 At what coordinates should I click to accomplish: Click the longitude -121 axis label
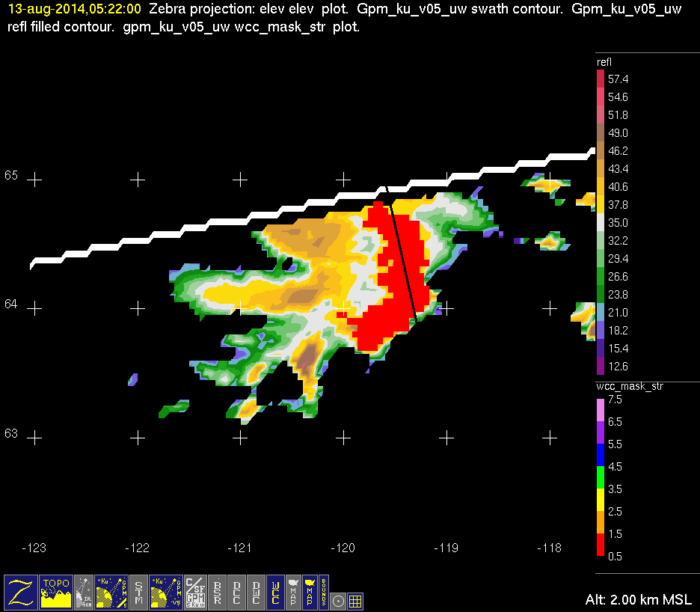240,548
